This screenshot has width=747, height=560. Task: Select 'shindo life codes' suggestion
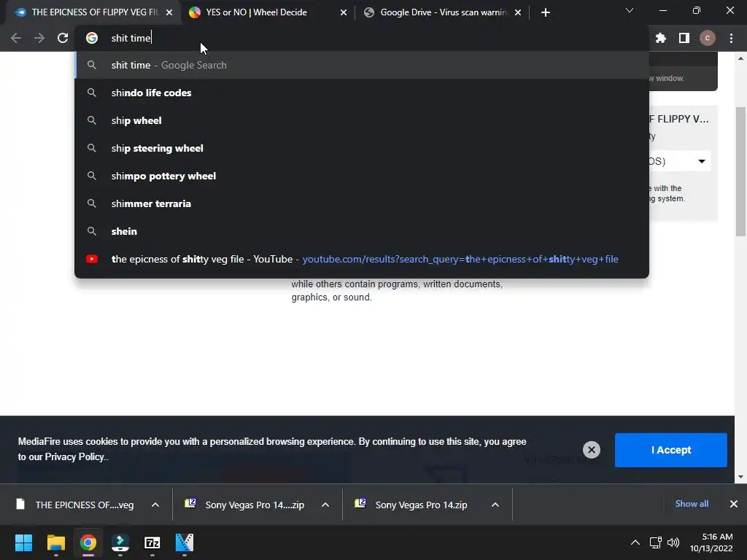(362, 93)
